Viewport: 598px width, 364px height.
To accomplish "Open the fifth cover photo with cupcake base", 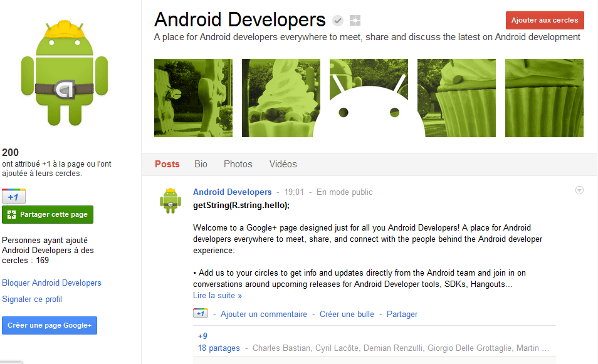I will coord(544,98).
